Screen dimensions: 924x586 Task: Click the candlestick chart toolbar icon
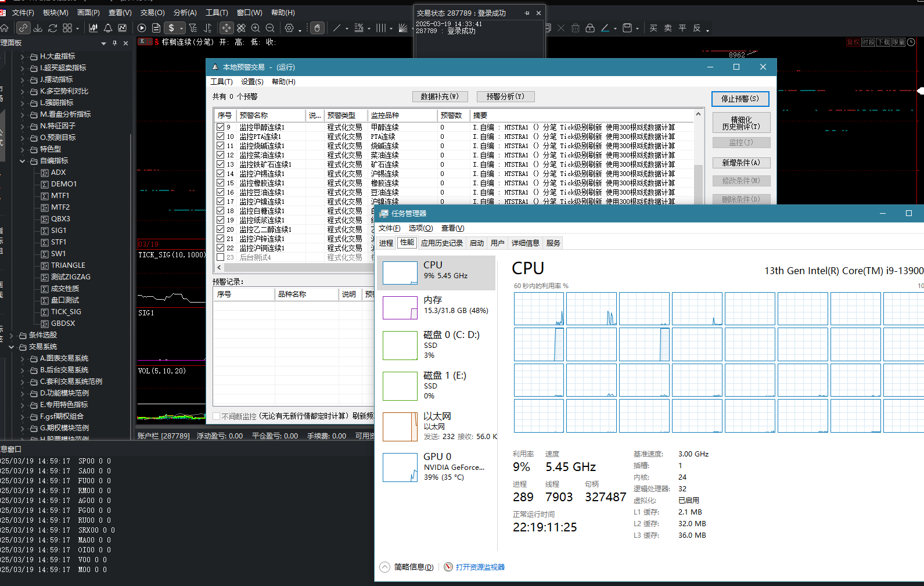93,28
